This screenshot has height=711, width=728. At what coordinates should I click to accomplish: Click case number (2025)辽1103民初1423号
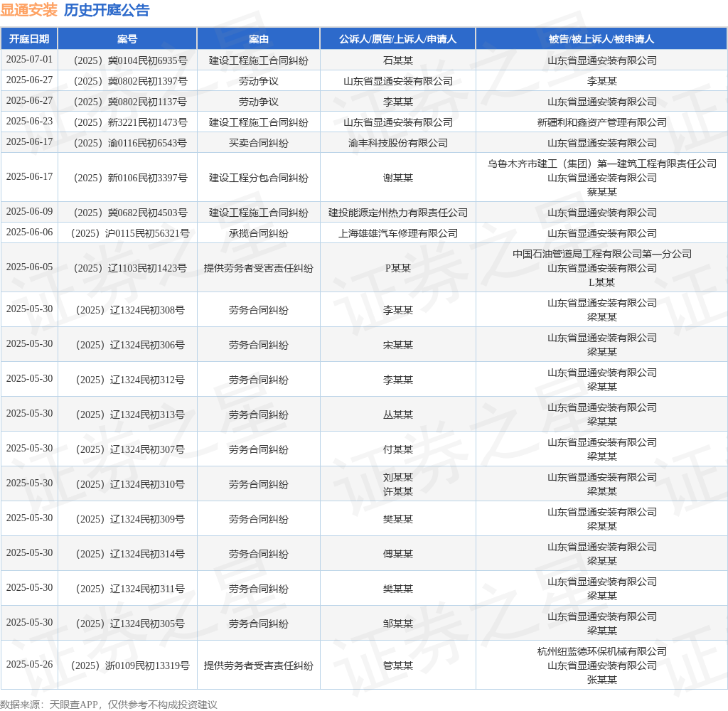tap(131, 269)
